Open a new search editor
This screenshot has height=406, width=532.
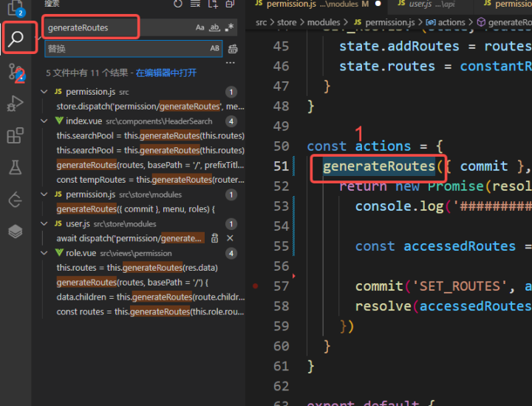tap(213, 4)
